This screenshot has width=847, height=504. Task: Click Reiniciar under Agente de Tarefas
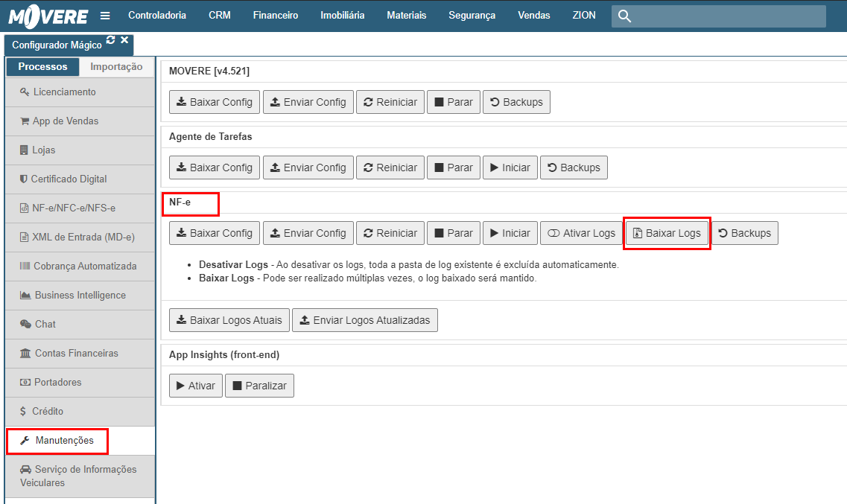coord(390,168)
